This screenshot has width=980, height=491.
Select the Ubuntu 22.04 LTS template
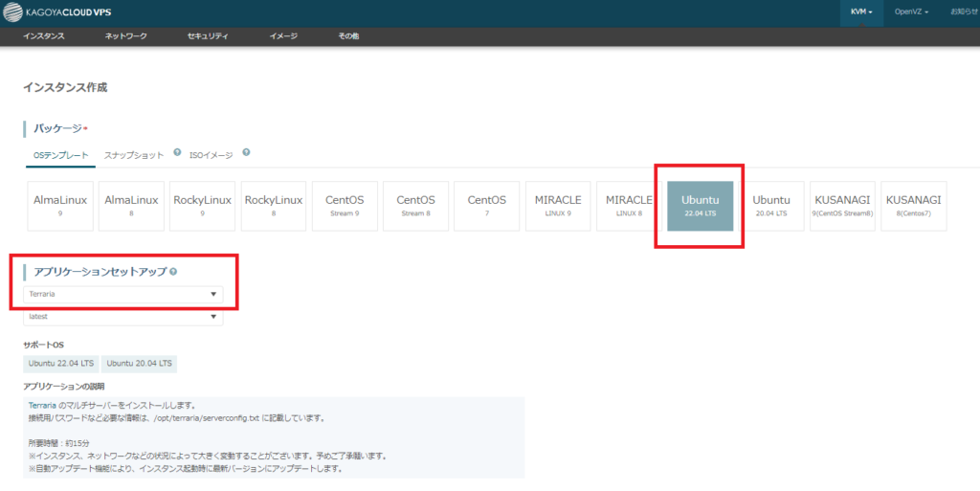point(700,206)
